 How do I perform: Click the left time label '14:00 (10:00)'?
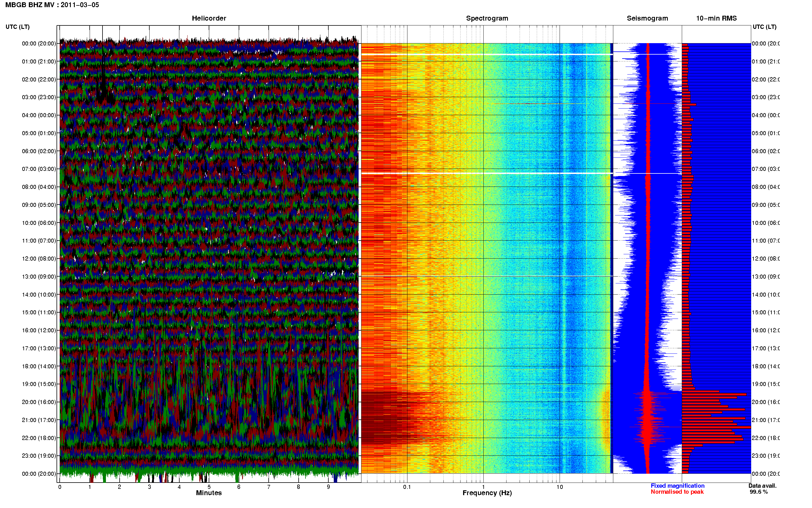click(x=39, y=294)
